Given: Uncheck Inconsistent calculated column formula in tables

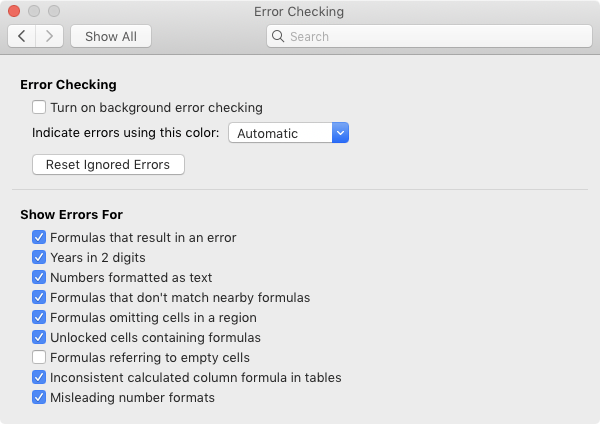Looking at the screenshot, I should click(39, 377).
